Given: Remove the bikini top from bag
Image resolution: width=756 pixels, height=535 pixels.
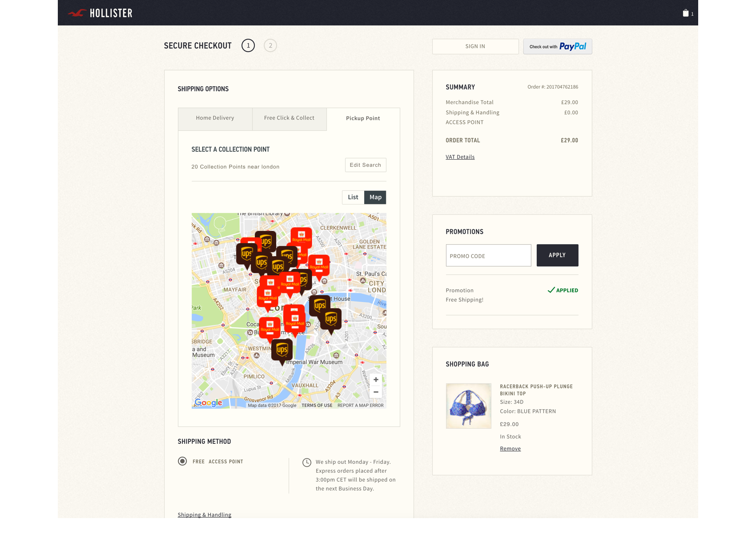Looking at the screenshot, I should (510, 449).
